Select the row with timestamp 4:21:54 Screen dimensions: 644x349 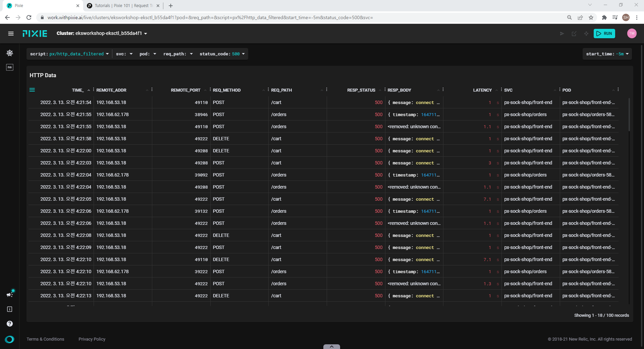pos(323,102)
